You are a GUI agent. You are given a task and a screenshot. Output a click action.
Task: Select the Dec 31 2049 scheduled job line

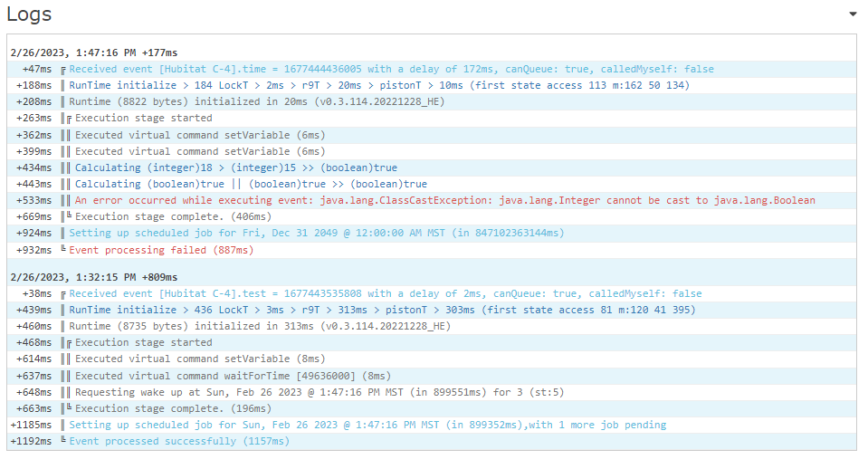[x=317, y=233]
